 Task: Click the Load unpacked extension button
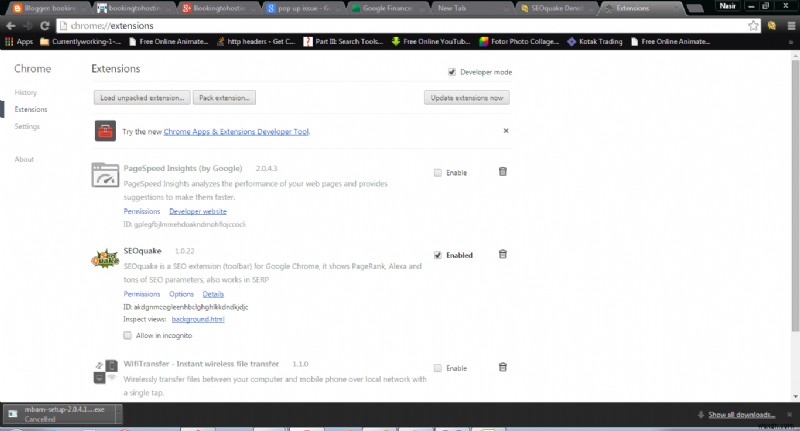142,98
